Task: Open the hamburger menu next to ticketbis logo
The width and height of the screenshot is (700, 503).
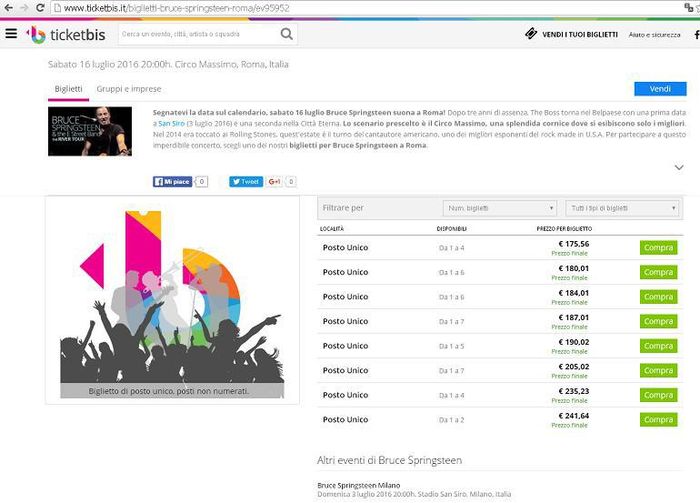Action: coord(11,34)
